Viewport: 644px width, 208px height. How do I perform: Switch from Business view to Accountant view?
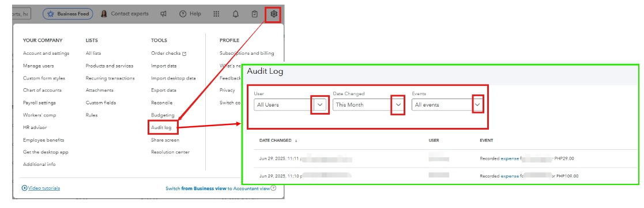coord(218,188)
